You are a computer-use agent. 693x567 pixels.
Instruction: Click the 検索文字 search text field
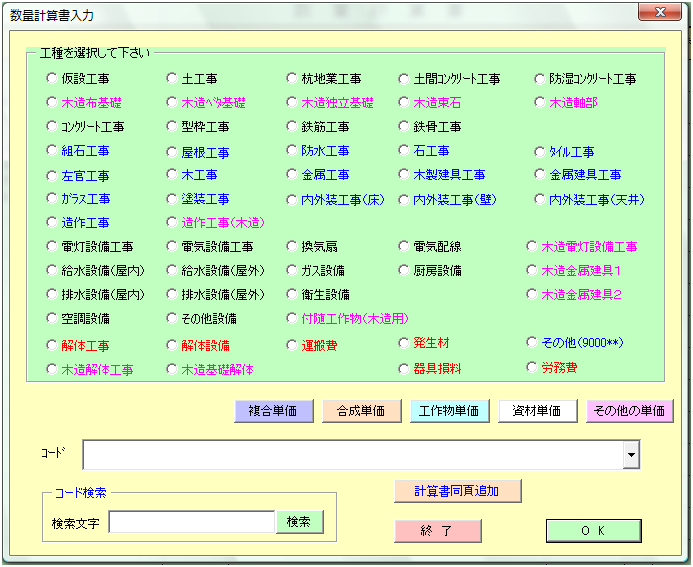click(x=191, y=522)
